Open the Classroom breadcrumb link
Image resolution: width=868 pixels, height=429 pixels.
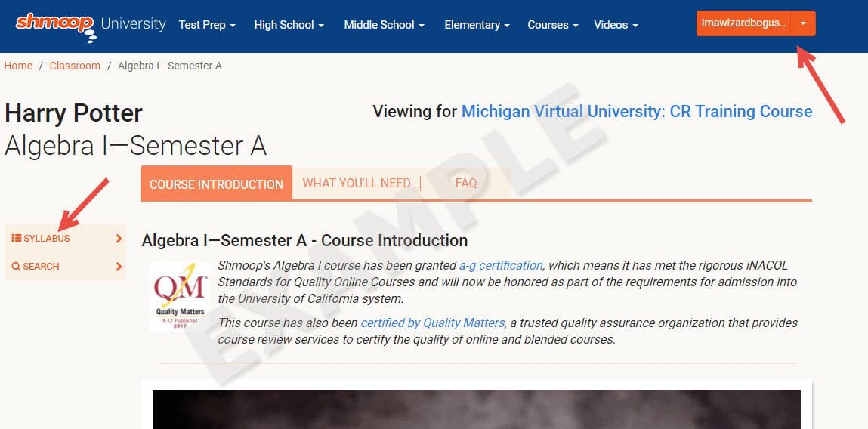click(x=75, y=66)
